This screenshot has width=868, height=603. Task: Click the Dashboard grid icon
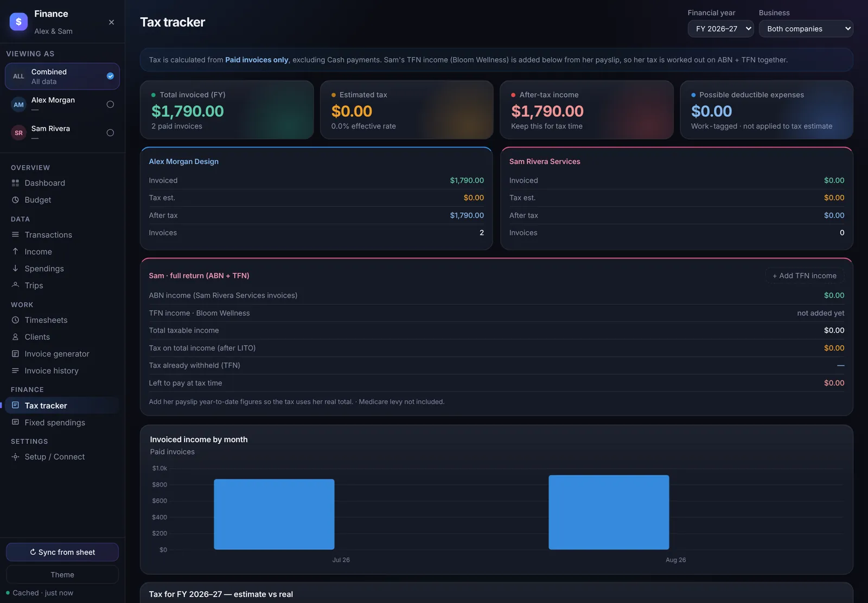15,183
